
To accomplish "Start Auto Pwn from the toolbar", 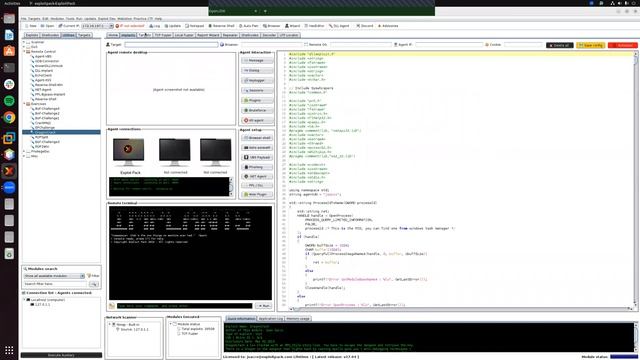I will 249,26.
